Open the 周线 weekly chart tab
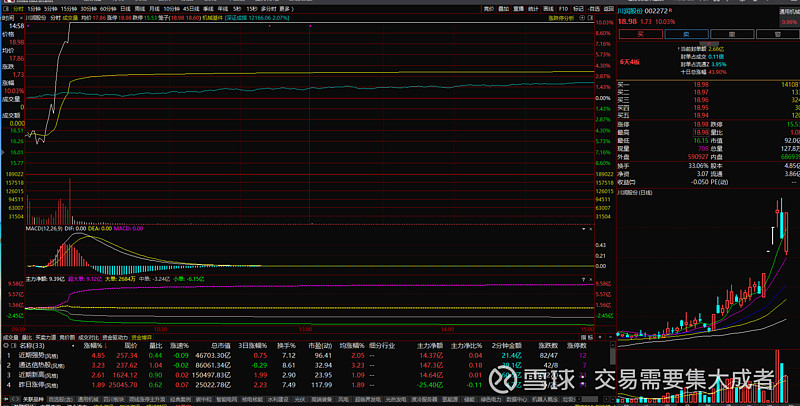This screenshot has height=406, width=800. [139, 9]
